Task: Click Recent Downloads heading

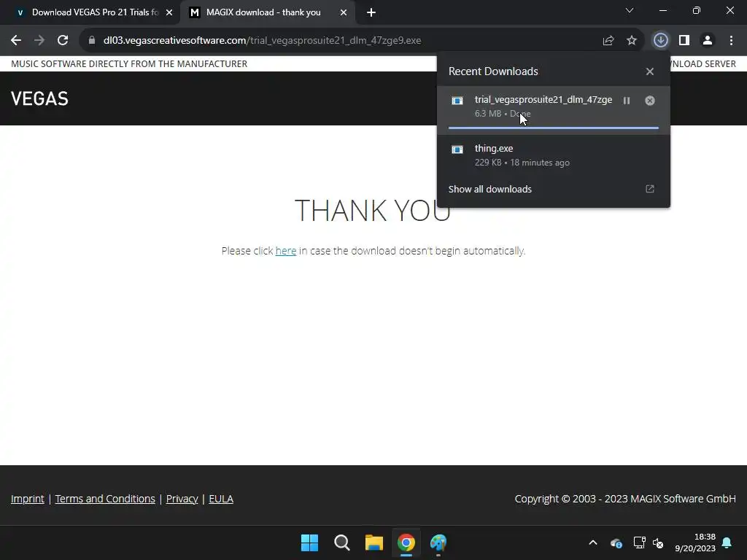Action: (x=493, y=71)
